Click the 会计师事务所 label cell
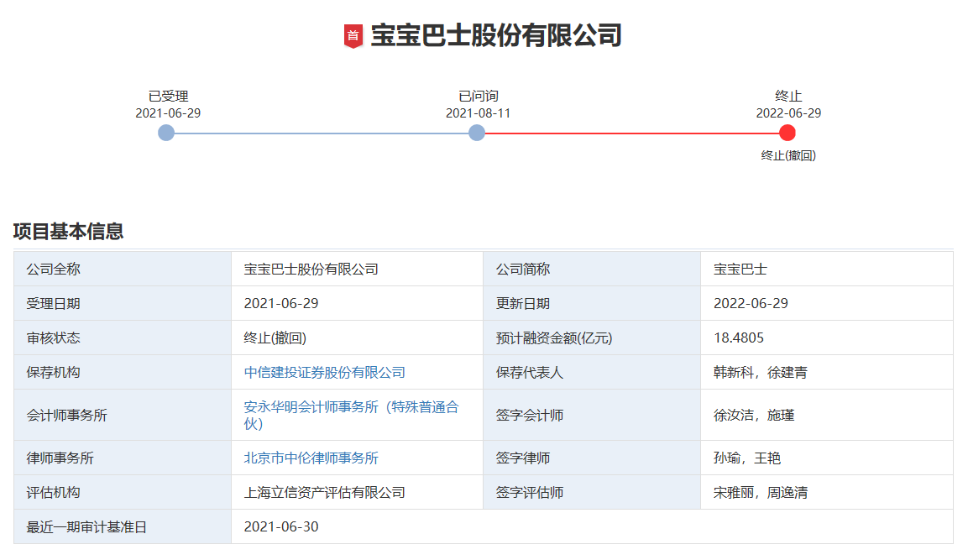Viewport: 968px width, 560px height. coord(123,415)
